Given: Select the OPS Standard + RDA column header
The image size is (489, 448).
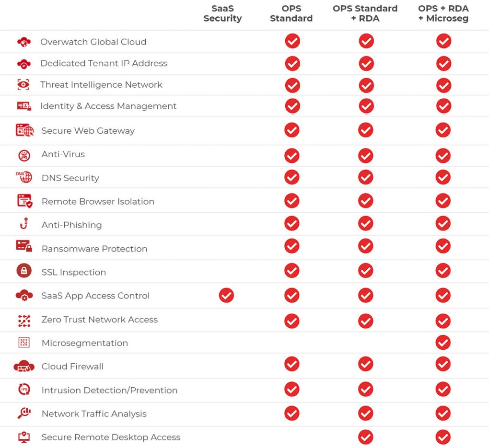Looking at the screenshot, I should (365, 13).
